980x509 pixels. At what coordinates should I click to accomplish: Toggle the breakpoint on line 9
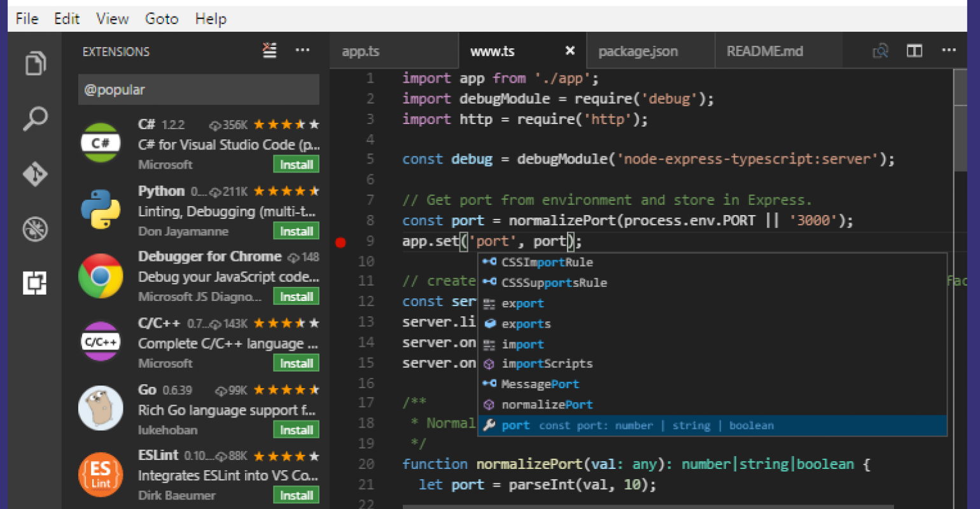point(340,242)
